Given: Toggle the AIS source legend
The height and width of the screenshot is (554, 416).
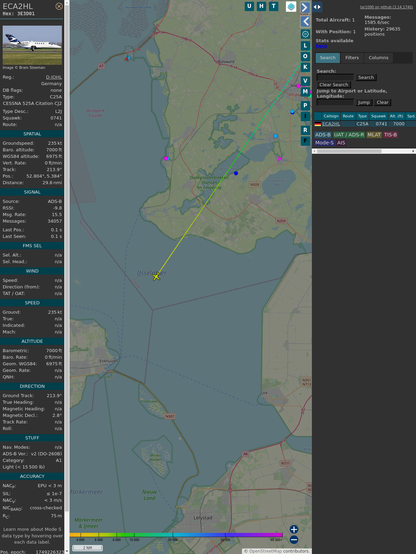Looking at the screenshot, I should [x=341, y=143].
